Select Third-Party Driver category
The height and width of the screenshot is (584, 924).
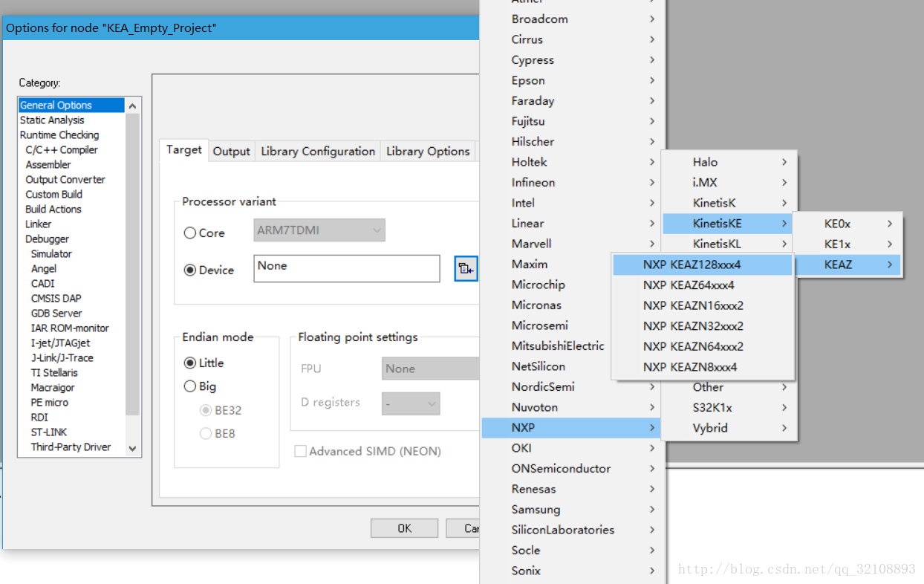pyautogui.click(x=71, y=447)
